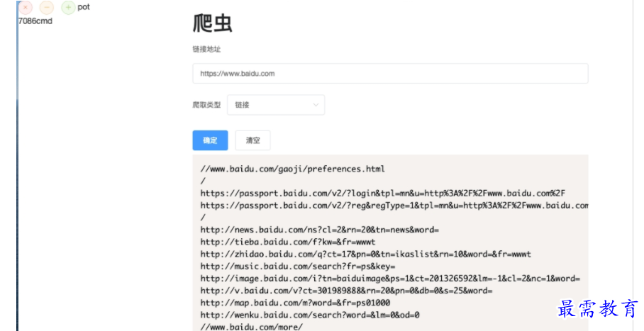The height and width of the screenshot is (331, 644).
Task: Select the passport.baidu.com login link line
Action: coord(383,193)
